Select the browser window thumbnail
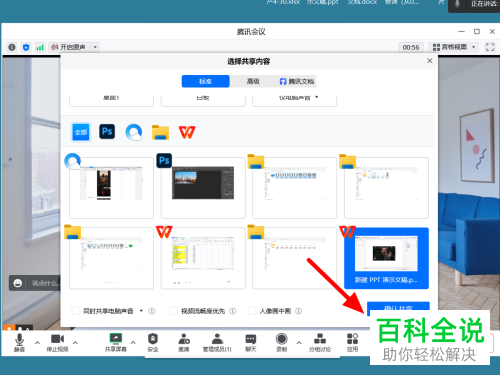The width and height of the screenshot is (500, 375). pyautogui.click(x=111, y=188)
